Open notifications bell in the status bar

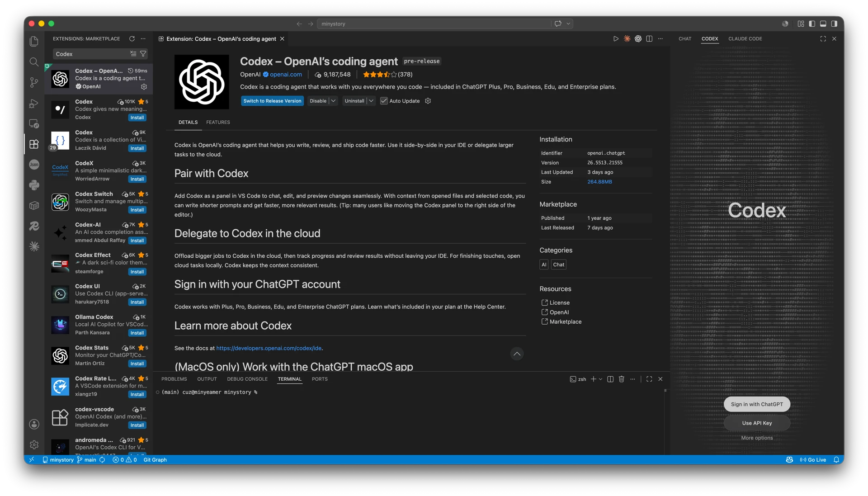[836, 460]
